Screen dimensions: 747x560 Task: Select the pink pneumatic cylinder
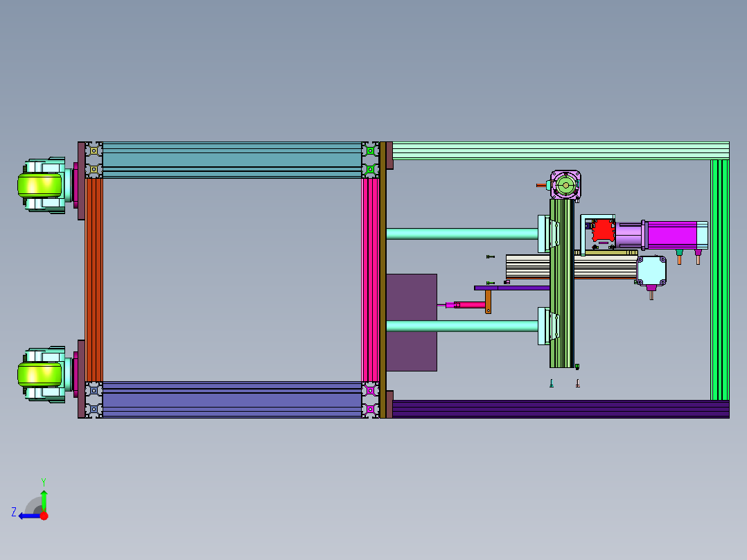click(x=470, y=305)
